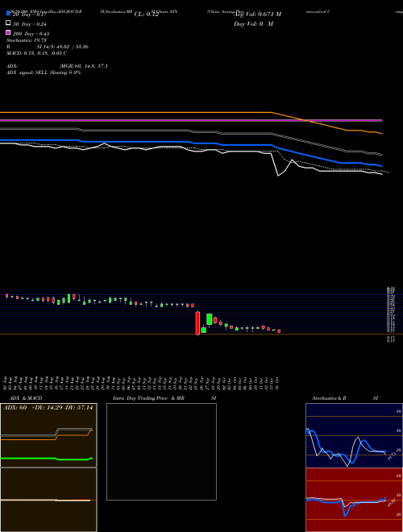
Task: Click the 'Day Vol: 0 M' label
Action: pos(253,24)
